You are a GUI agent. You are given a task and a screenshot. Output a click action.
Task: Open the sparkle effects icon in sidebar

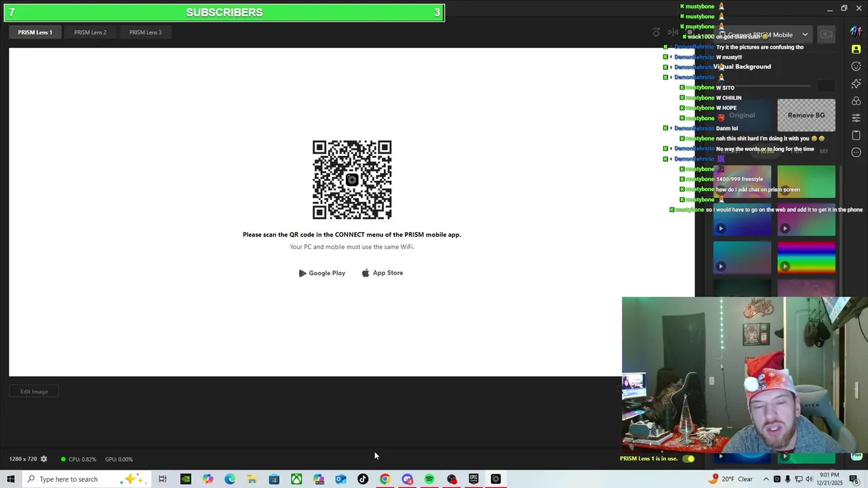click(x=856, y=83)
